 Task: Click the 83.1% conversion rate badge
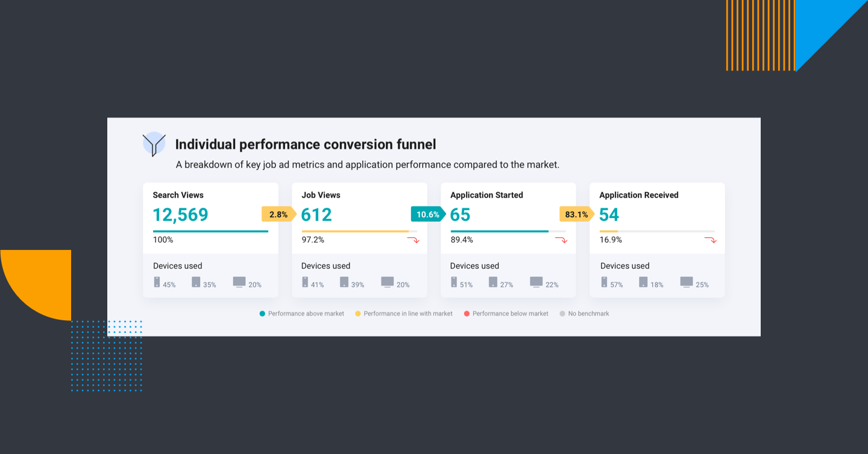pyautogui.click(x=576, y=214)
